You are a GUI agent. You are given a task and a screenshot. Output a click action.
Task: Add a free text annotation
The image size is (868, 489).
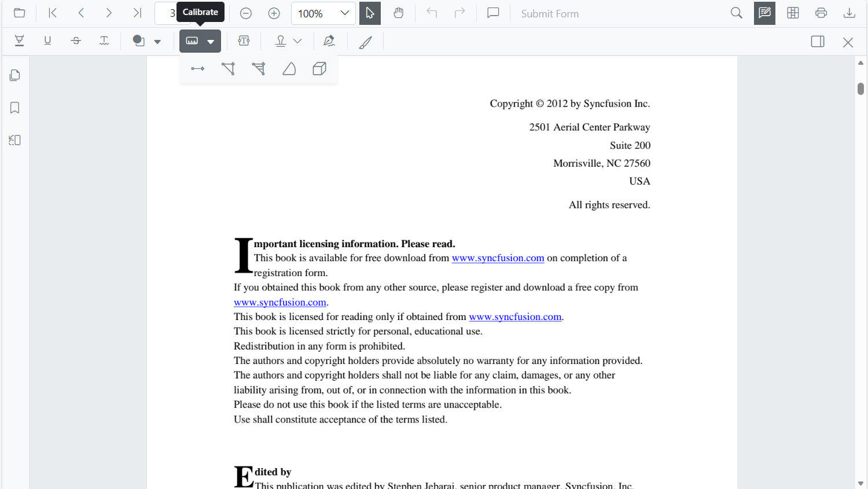244,41
